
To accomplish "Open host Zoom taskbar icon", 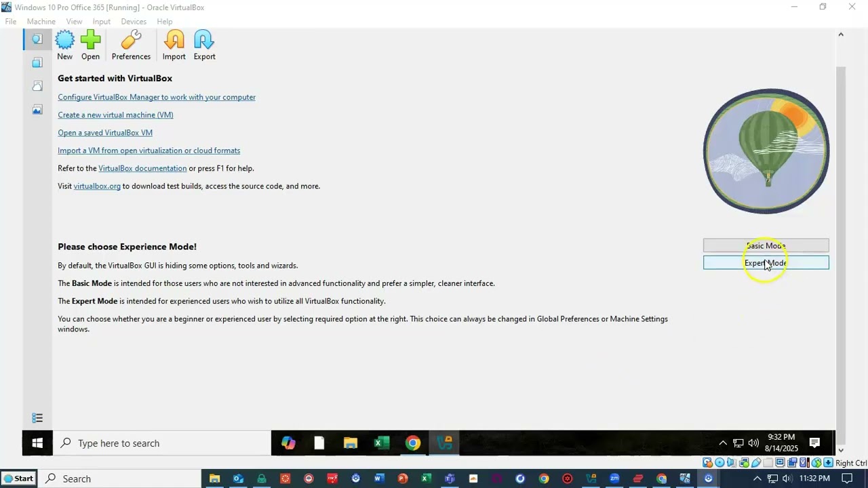I will [614, 479].
